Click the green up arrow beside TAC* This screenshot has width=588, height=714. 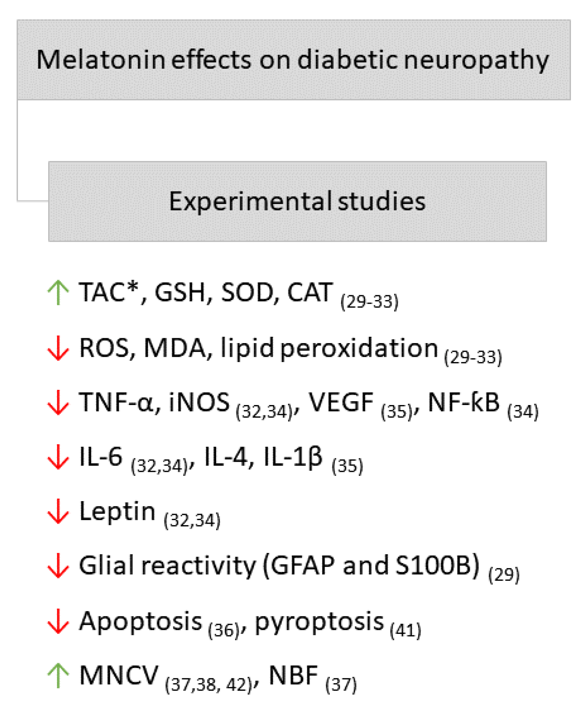pos(58,293)
